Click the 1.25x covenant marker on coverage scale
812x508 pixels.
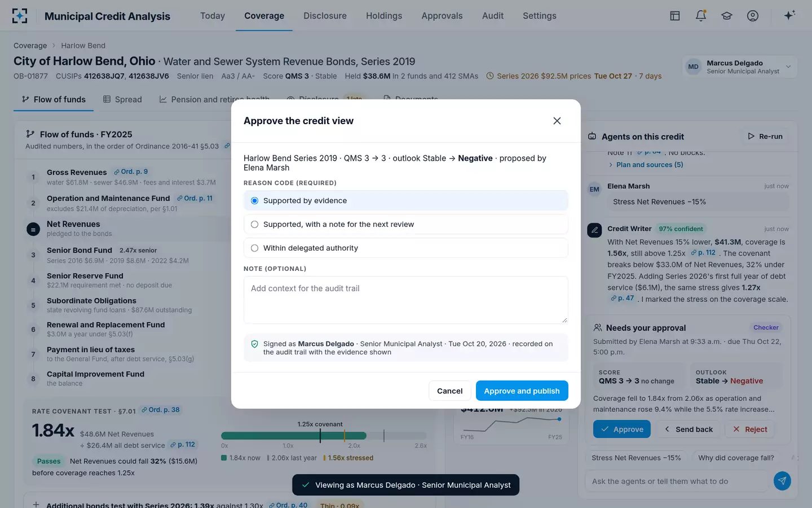pyautogui.click(x=320, y=435)
